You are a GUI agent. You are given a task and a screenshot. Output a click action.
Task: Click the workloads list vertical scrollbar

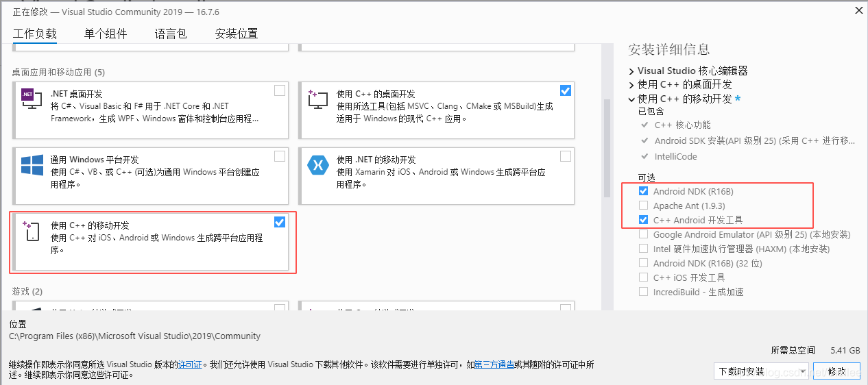click(607, 147)
